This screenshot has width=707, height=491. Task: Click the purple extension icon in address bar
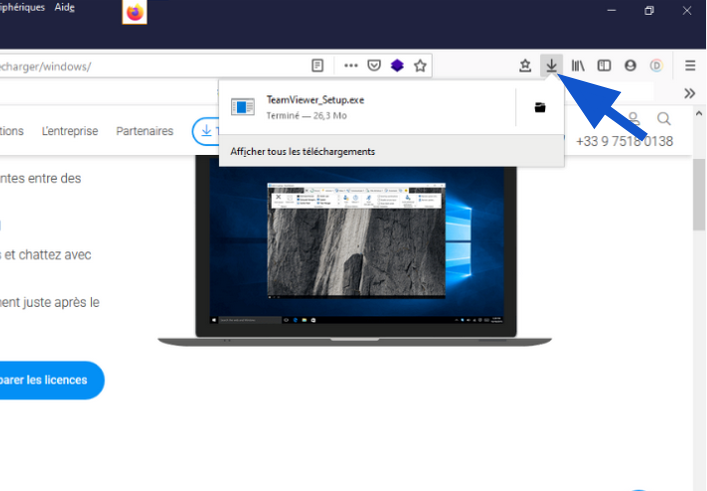(x=397, y=66)
